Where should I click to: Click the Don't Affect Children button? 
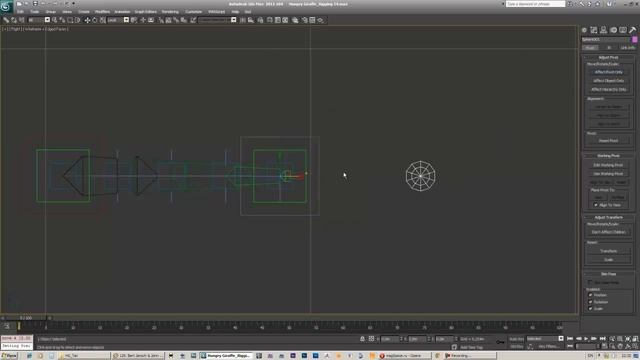tap(608, 232)
